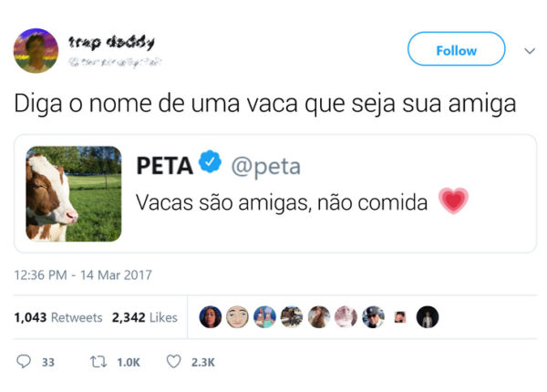Click the PETA verified badge icon
Screen dimensions: 547x392
pos(210,161)
